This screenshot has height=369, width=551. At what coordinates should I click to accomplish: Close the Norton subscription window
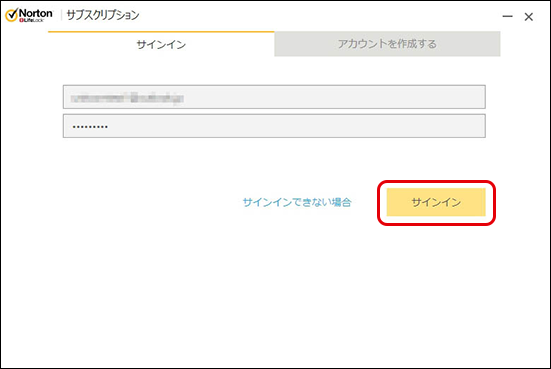pyautogui.click(x=529, y=17)
